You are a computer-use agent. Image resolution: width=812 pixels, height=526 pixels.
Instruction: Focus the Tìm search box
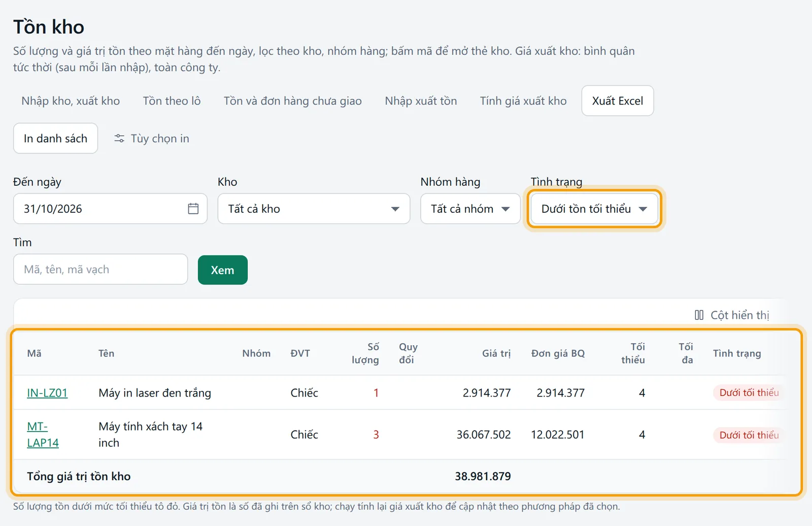pyautogui.click(x=100, y=270)
